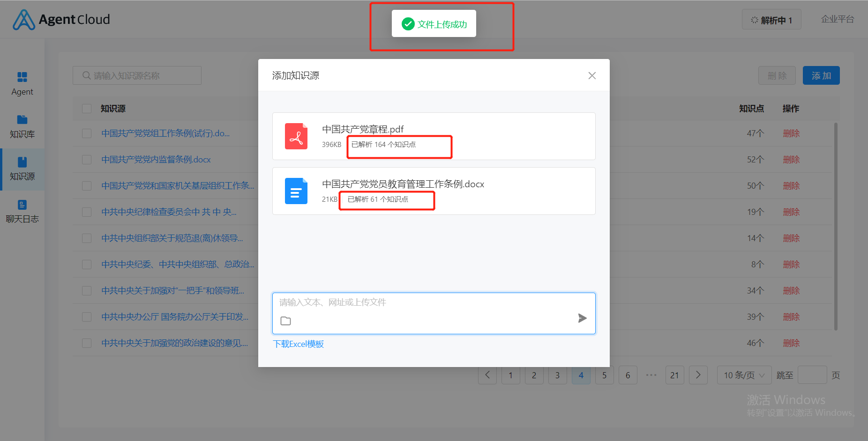Check the 中国共产党党和国家机关基层组织 row checkbox

(x=87, y=186)
